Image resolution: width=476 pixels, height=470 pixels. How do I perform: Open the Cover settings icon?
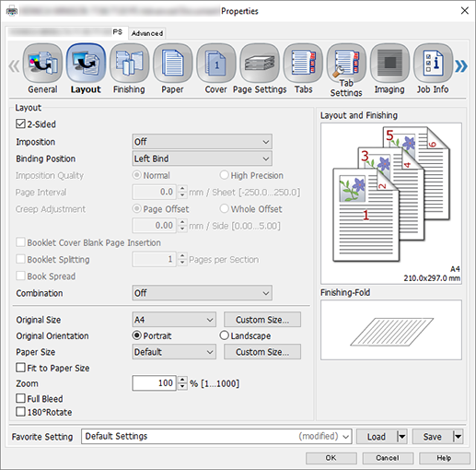pyautogui.click(x=216, y=64)
